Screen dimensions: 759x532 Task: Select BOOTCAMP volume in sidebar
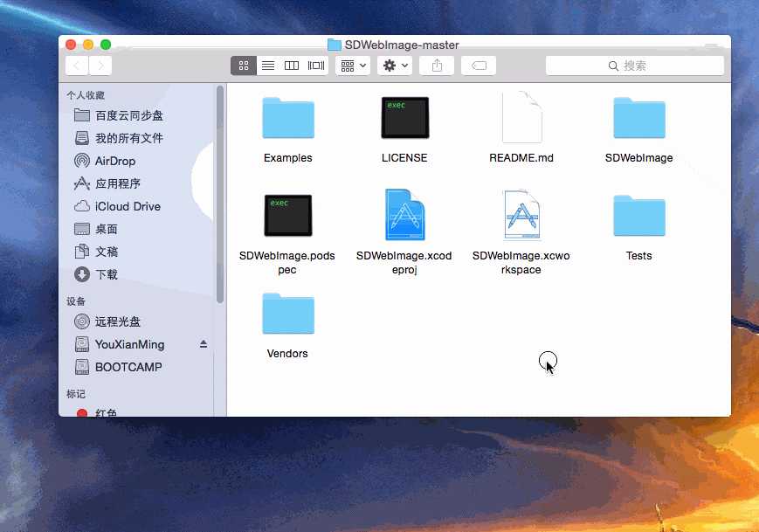point(138,367)
